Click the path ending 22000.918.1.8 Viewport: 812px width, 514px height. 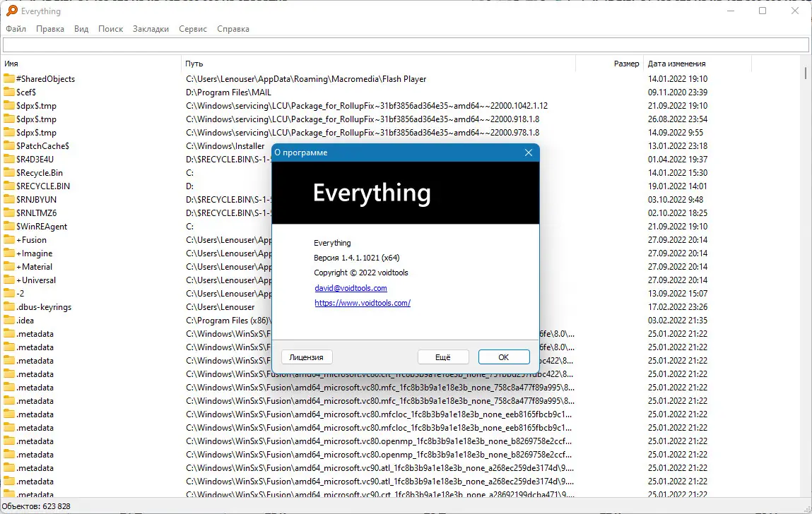(x=363, y=119)
